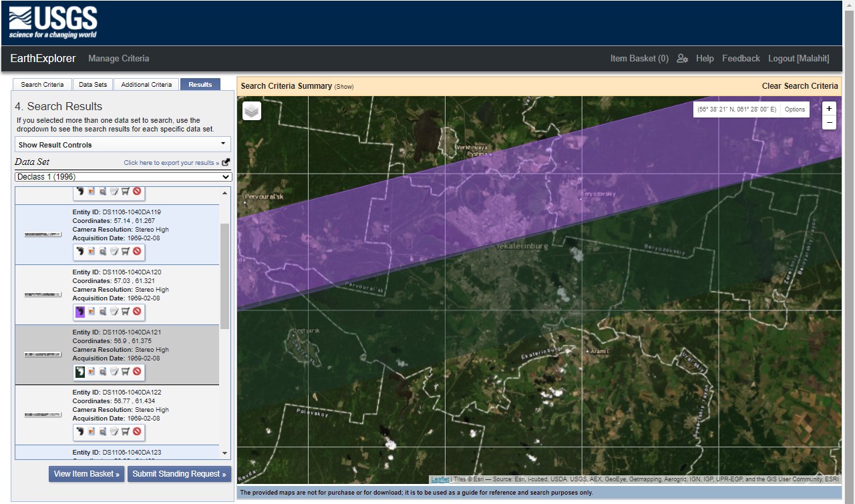
Task: Add DS1106-1040DA122 to order cart
Action: coord(125,432)
